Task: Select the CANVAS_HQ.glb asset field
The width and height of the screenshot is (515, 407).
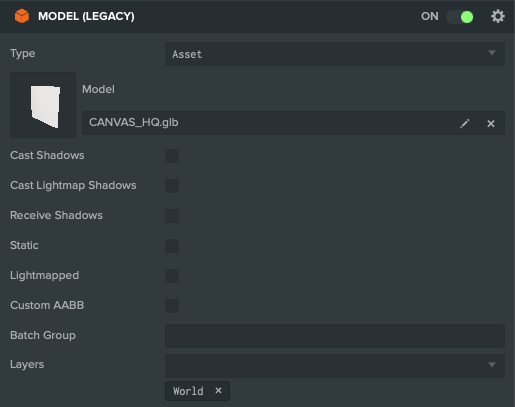Action: (293, 123)
